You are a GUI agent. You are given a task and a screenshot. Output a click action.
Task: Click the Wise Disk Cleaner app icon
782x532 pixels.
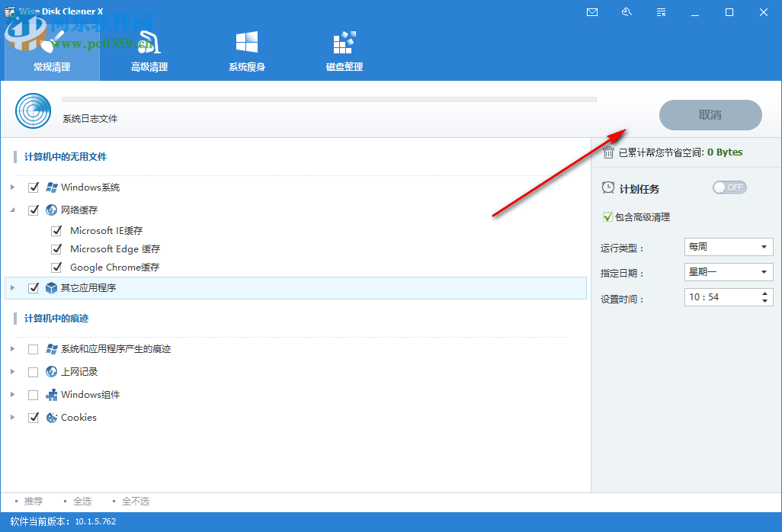(9, 11)
